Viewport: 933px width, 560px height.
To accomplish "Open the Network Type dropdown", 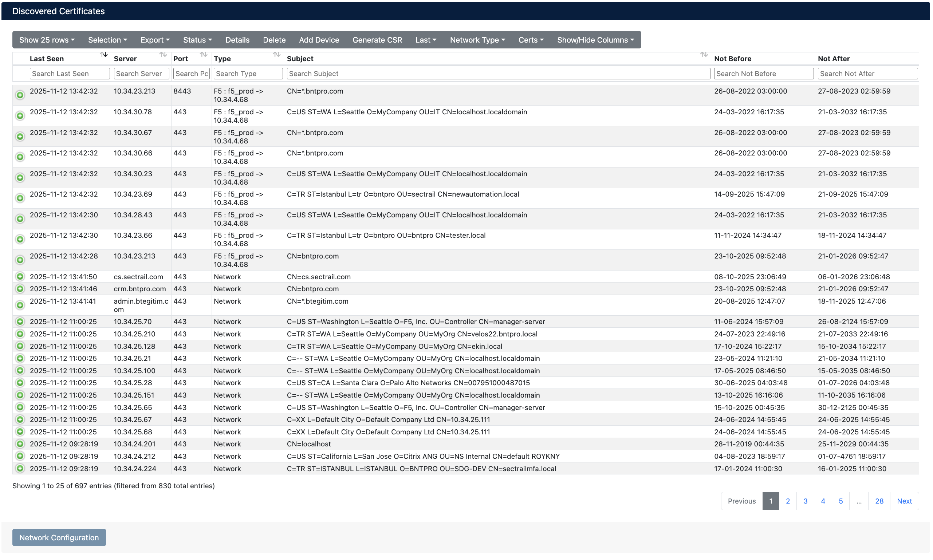I will [x=477, y=40].
